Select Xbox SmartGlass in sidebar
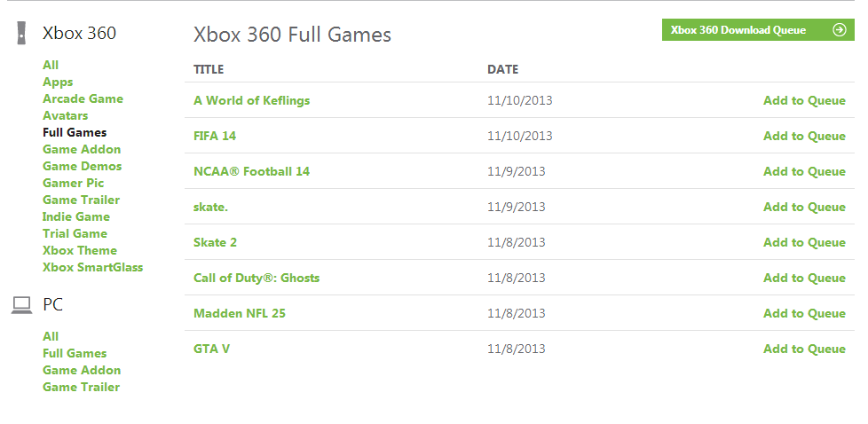Image resolution: width=868 pixels, height=424 pixels. [92, 267]
